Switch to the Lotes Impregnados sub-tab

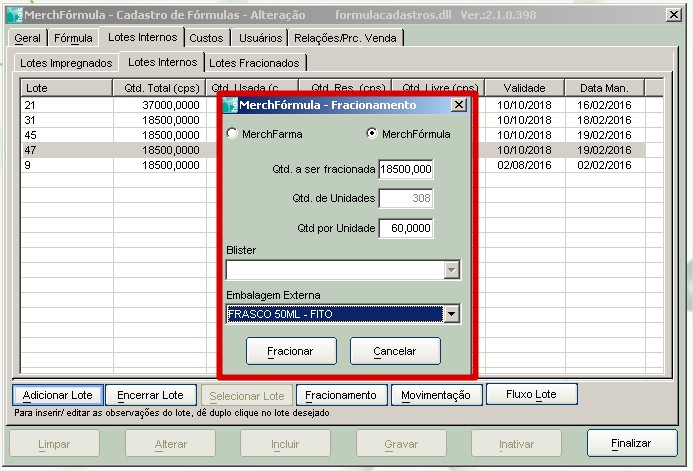click(66, 63)
